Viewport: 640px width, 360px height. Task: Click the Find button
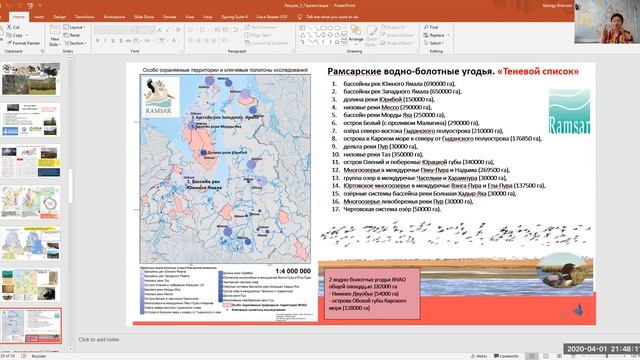pos(431,27)
